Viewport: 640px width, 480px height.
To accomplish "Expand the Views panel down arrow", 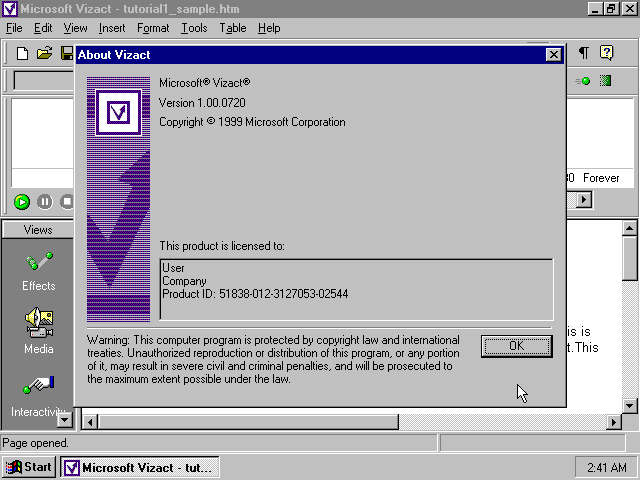I will (x=65, y=420).
